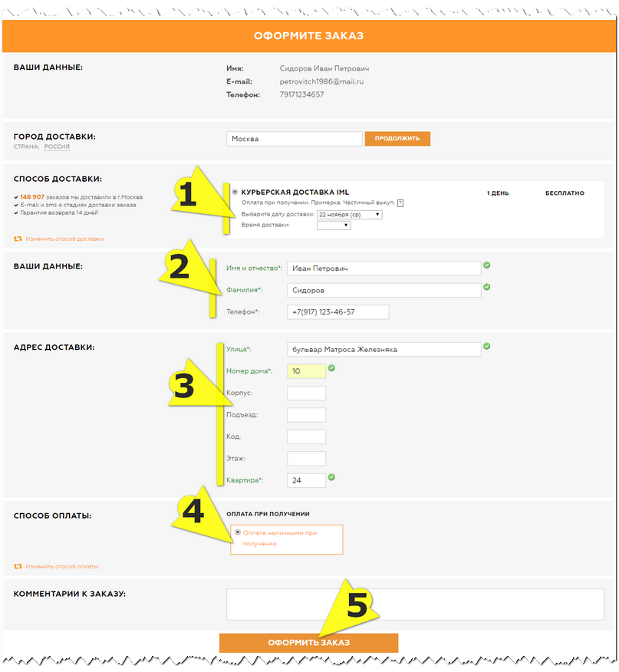Click the Имя и отчество input field
This screenshot has width=619, height=672.
tap(384, 268)
